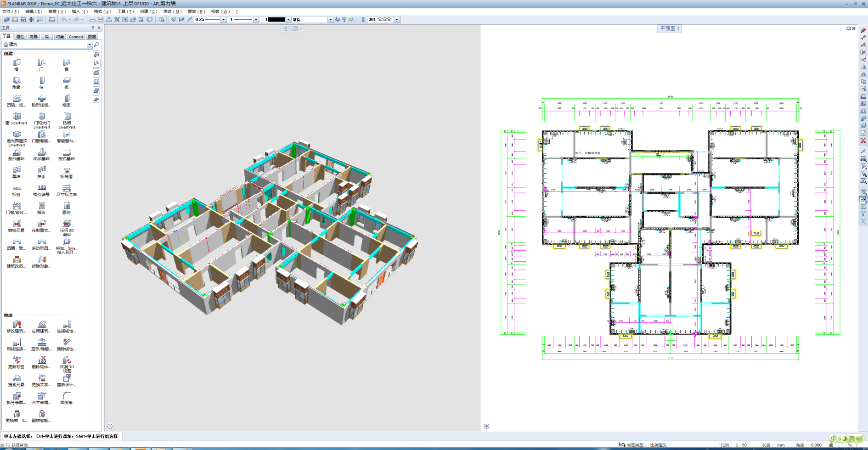The width and height of the screenshot is (868, 450).
Task: Select the 构件编号 component numbering tool
Action: (41, 191)
